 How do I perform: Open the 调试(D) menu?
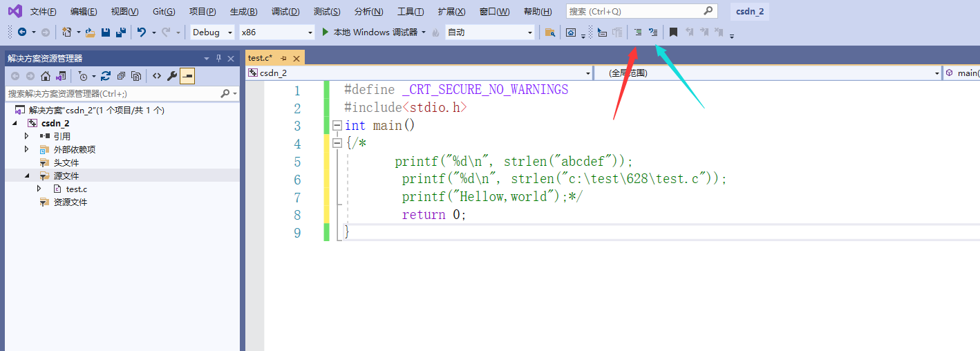tap(285, 12)
